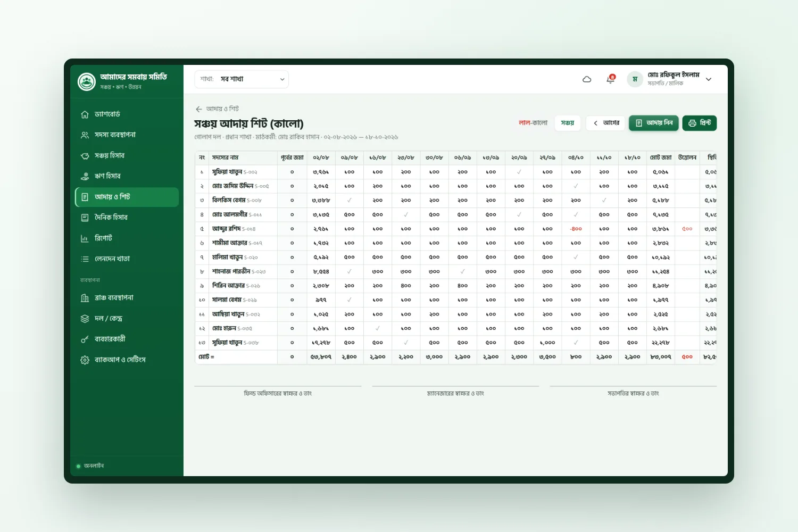
Task: Click total cell ৫৩,৮০৭ in মোট row
Action: [321, 357]
